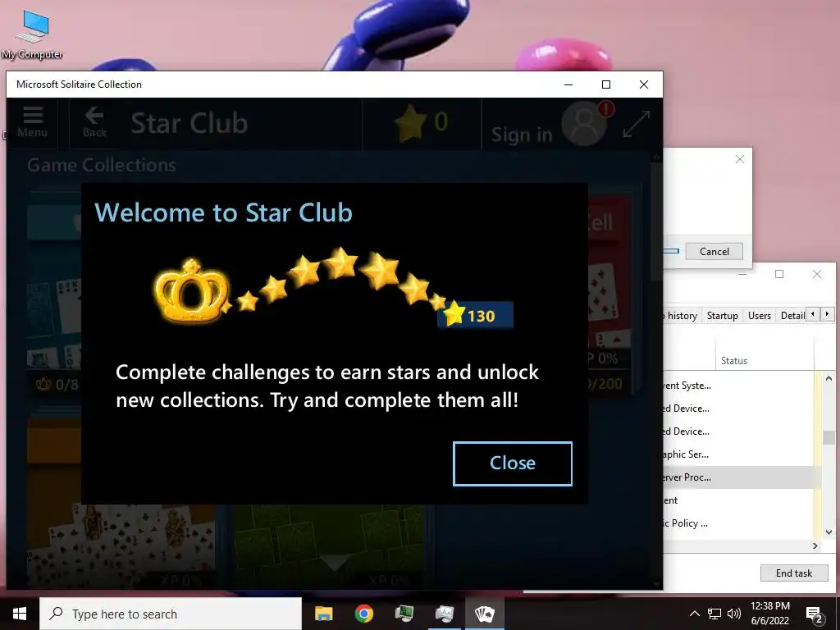Click Sign in in Solitaire header
The image size is (840, 630).
click(521, 135)
